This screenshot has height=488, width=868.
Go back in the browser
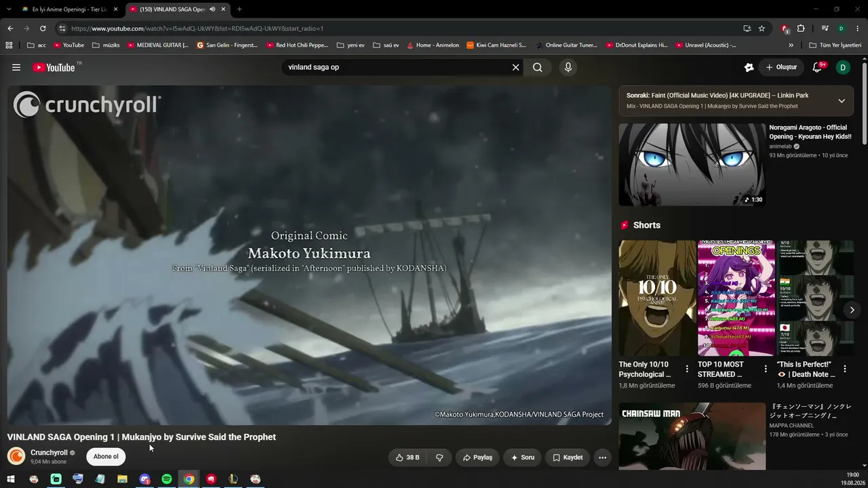(x=10, y=28)
